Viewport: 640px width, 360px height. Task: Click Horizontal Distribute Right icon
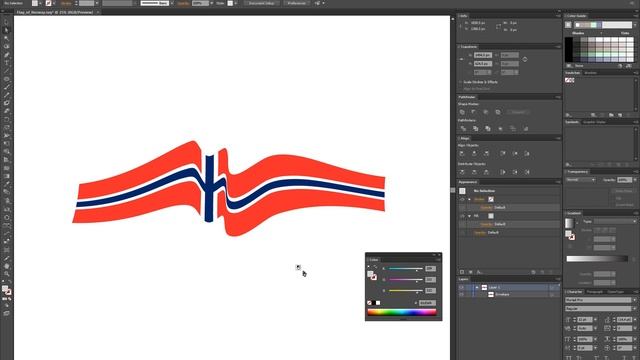click(527, 172)
